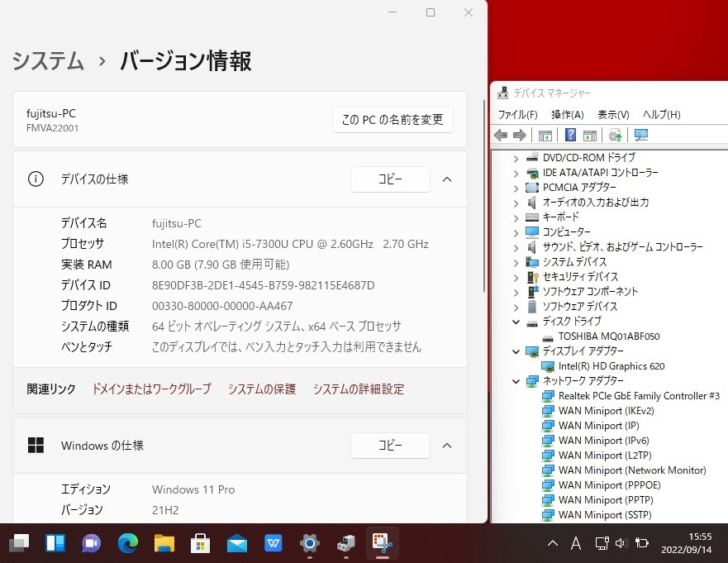728x563 pixels.
Task: Open the ヘルプ(H) menu
Action: [662, 114]
